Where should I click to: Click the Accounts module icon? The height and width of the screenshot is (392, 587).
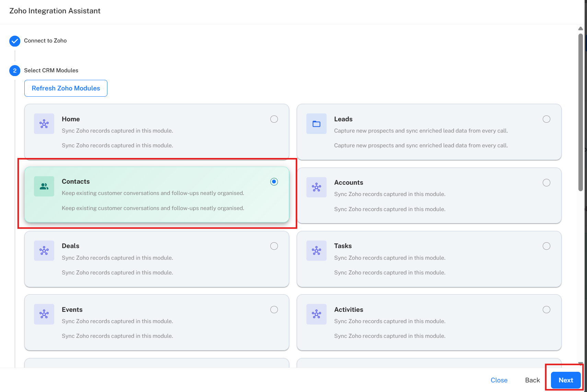click(316, 187)
